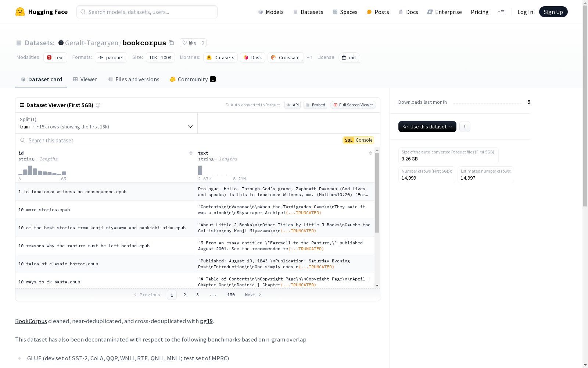The width and height of the screenshot is (588, 368).
Task: Click the API button
Action: pyautogui.click(x=293, y=105)
